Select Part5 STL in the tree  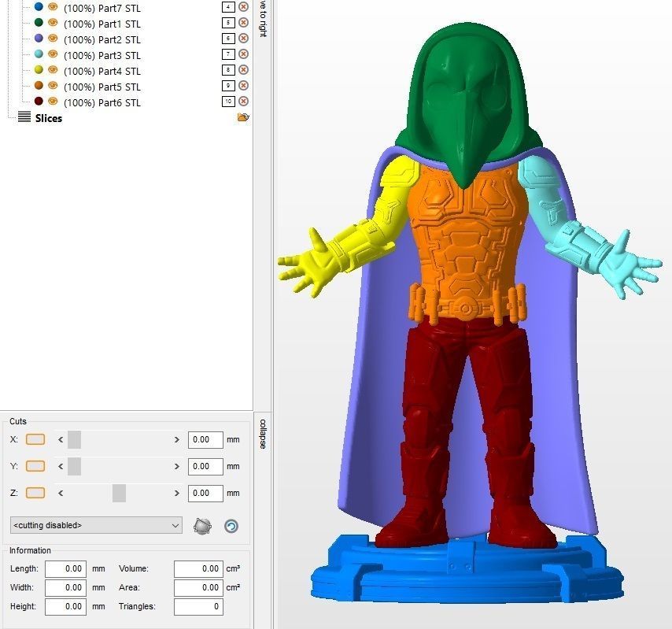[102, 87]
